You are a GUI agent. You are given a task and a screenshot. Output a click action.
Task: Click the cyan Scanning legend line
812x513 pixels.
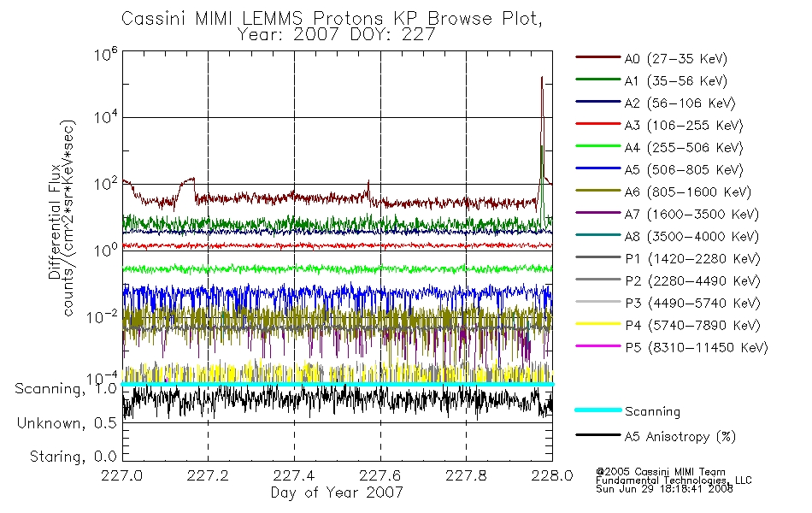(x=598, y=410)
